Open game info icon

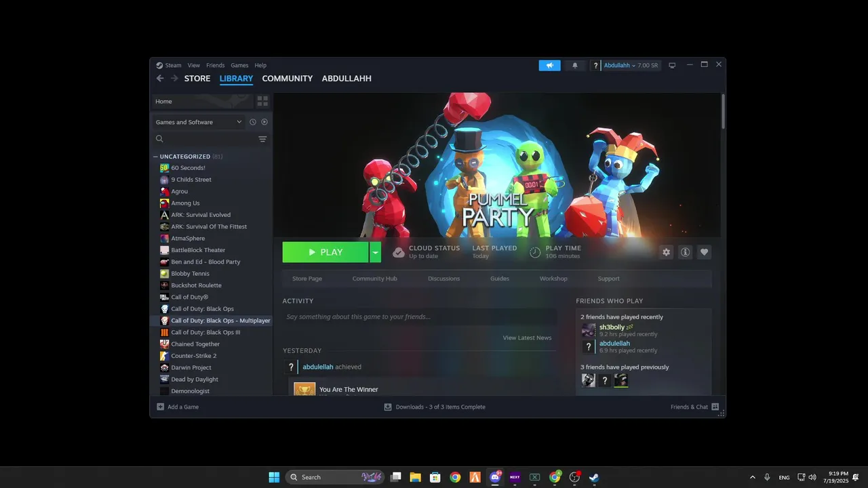[x=685, y=252]
